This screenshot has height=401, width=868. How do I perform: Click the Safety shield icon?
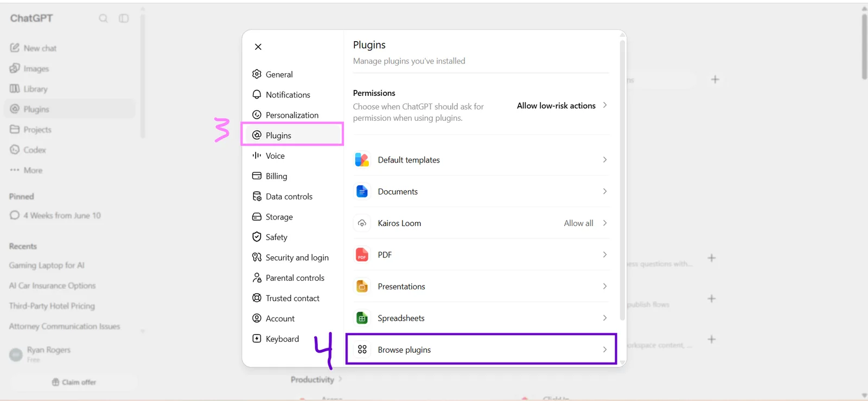pos(257,237)
